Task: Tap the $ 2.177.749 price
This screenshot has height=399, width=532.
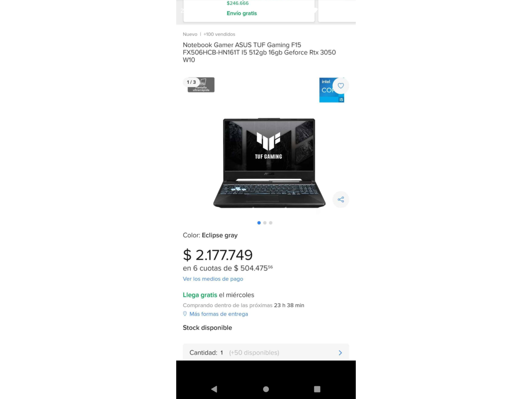Action: coord(218,255)
